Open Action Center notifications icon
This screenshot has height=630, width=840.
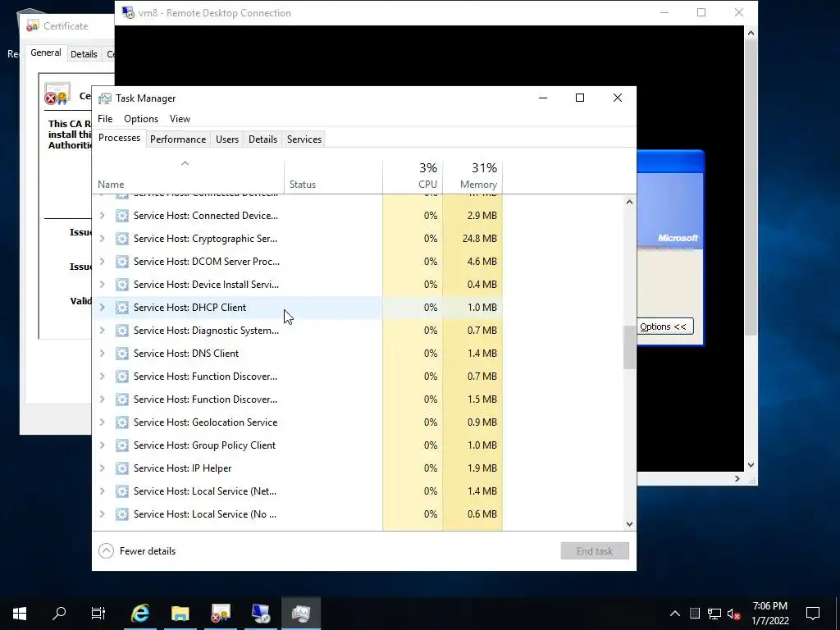point(813,614)
